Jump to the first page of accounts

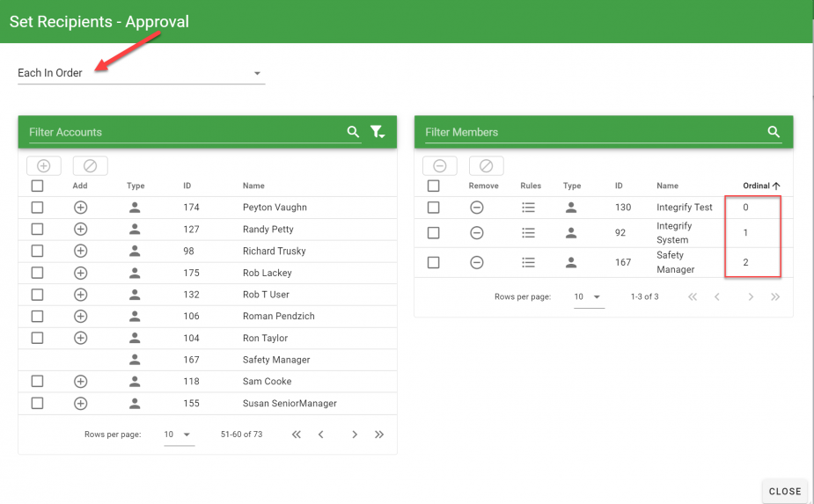(x=297, y=435)
